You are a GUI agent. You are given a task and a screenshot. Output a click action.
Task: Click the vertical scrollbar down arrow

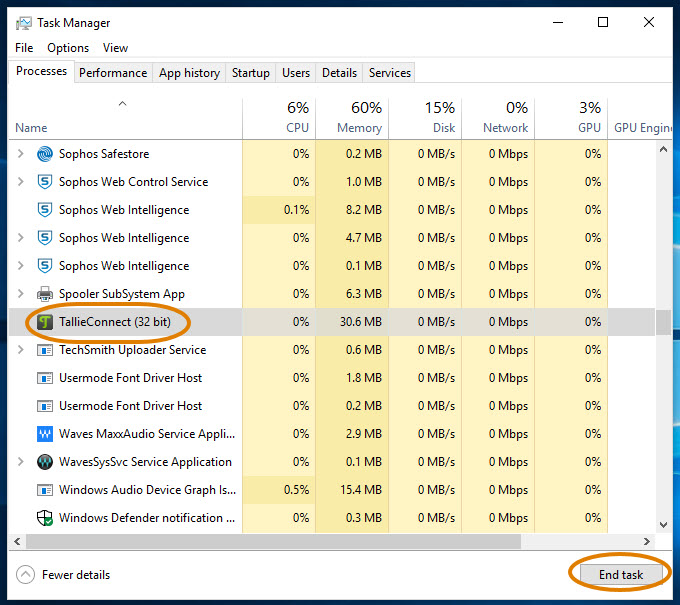point(664,525)
